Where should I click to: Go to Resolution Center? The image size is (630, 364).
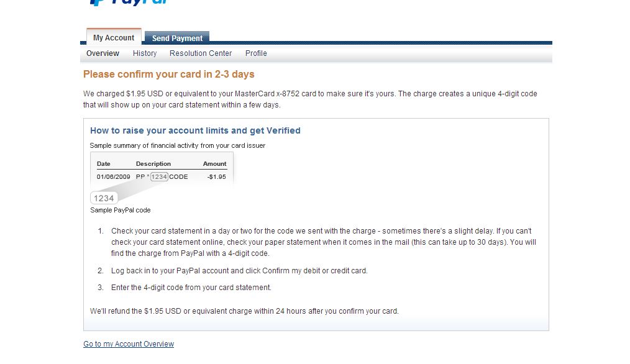click(201, 53)
